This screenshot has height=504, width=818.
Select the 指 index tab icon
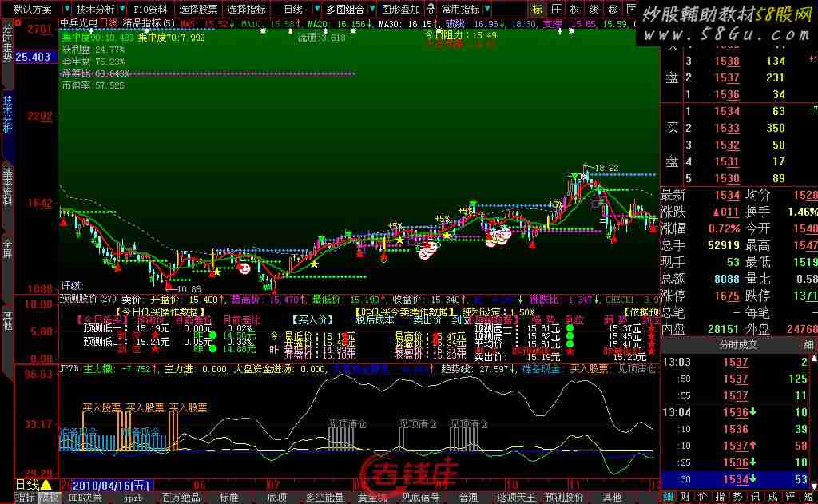(720, 498)
